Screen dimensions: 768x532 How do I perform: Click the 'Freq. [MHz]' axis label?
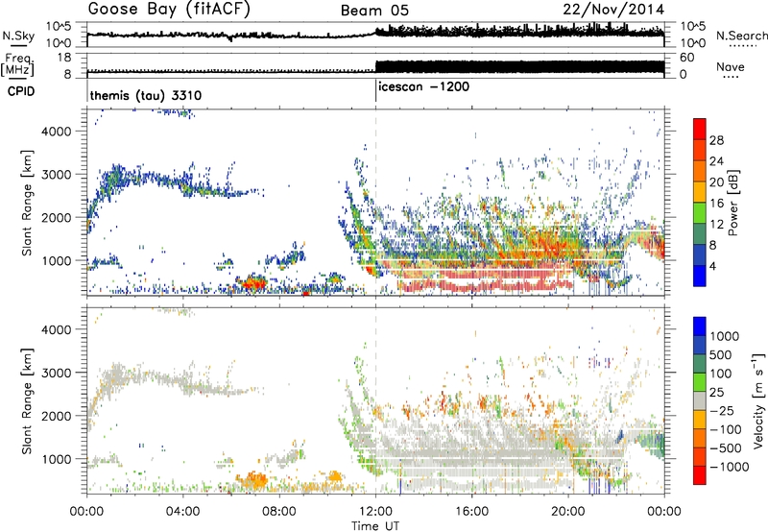point(17,65)
